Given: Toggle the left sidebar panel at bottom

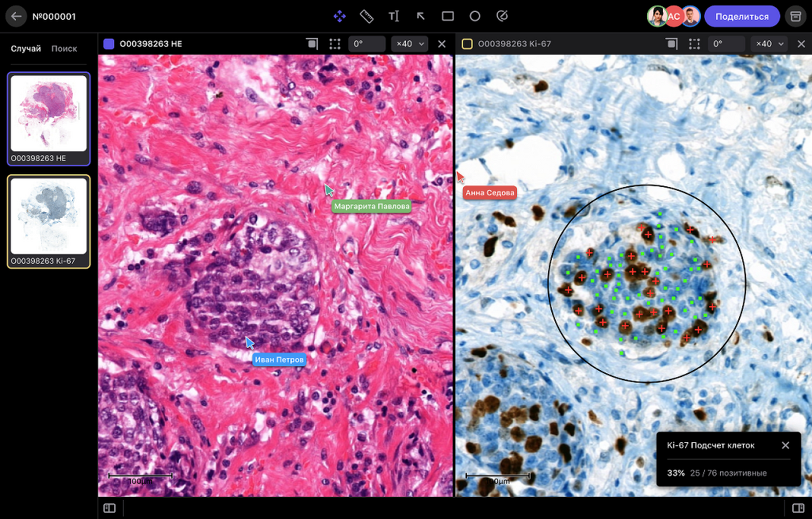Looking at the screenshot, I should click(109, 508).
